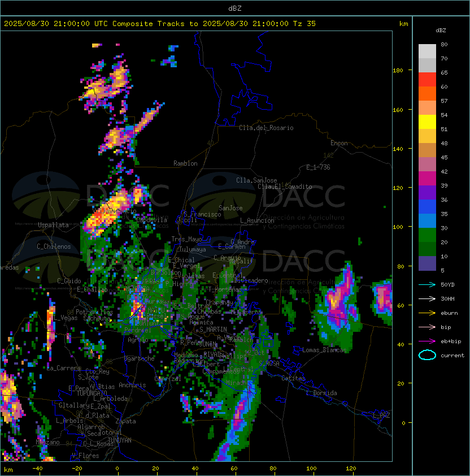Click the 'Tulumaya' map label
Image resolution: width=470 pixels, height=476 pixels.
[x=193, y=249]
